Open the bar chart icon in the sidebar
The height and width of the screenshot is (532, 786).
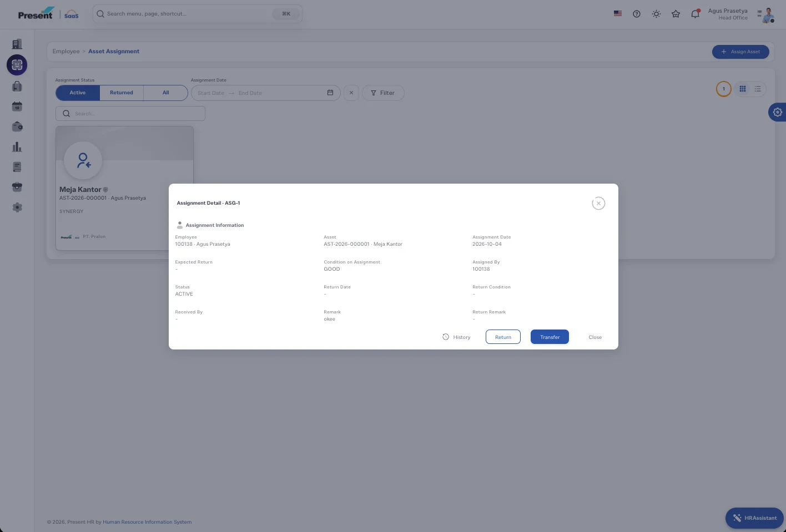click(17, 147)
